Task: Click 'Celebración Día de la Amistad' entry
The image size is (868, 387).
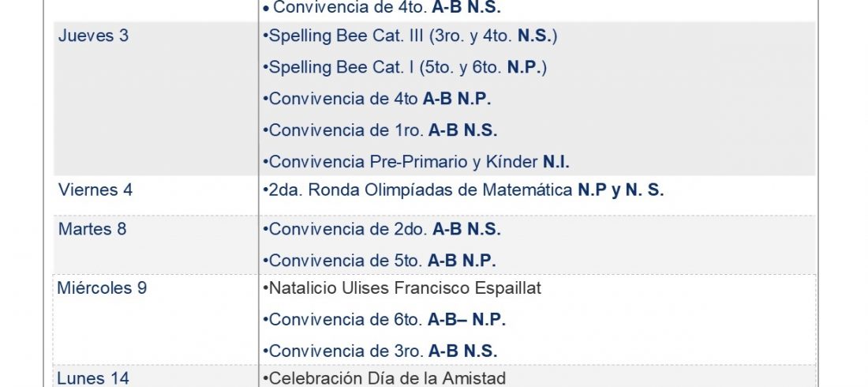Action: point(384,378)
